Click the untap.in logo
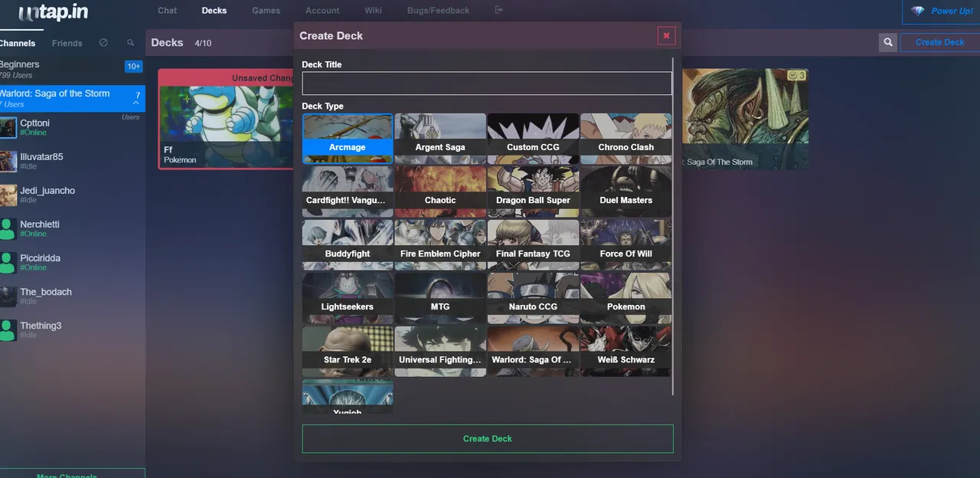980x478 pixels. [55, 12]
